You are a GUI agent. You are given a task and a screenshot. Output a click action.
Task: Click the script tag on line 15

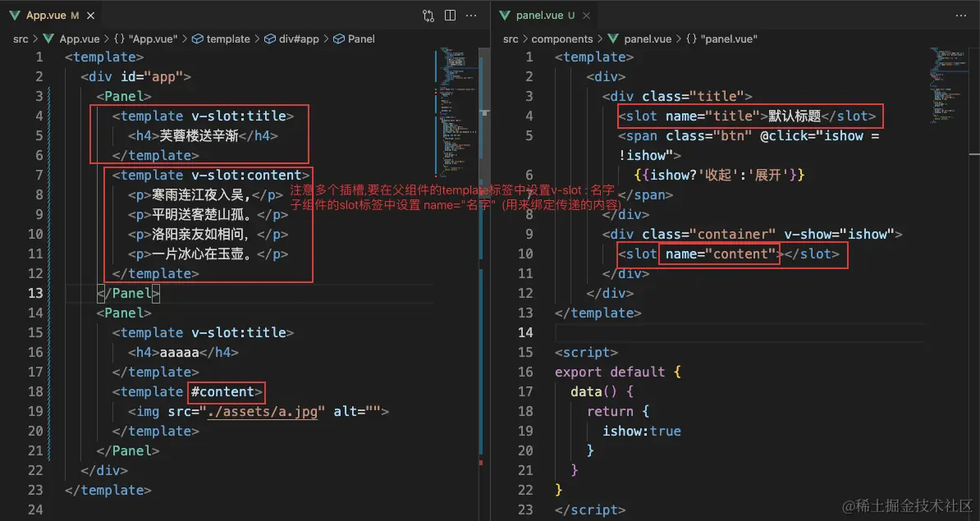tap(586, 352)
